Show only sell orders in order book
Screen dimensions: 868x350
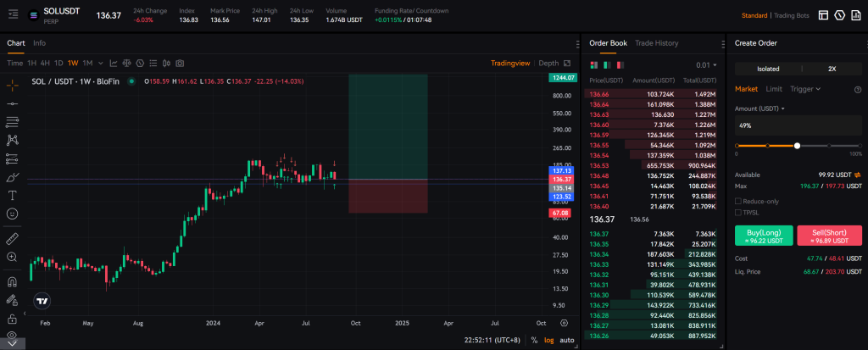(x=619, y=64)
